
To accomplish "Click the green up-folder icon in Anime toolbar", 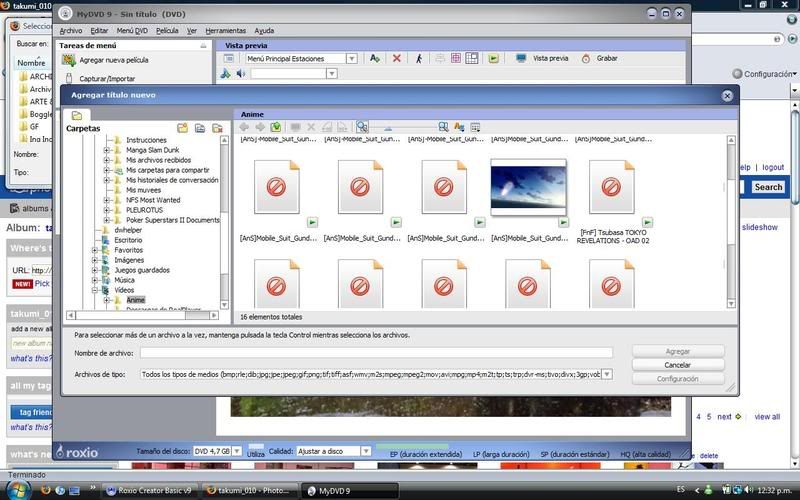I will (276, 127).
